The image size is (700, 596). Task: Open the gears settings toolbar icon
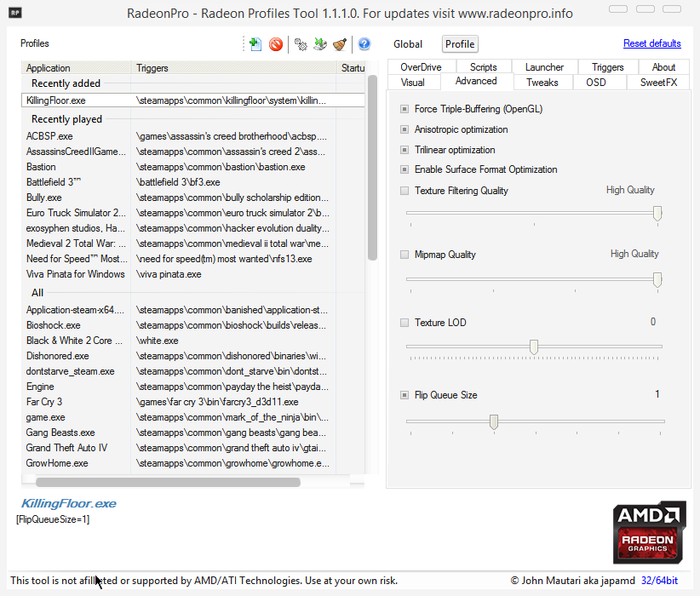pyautogui.click(x=301, y=44)
